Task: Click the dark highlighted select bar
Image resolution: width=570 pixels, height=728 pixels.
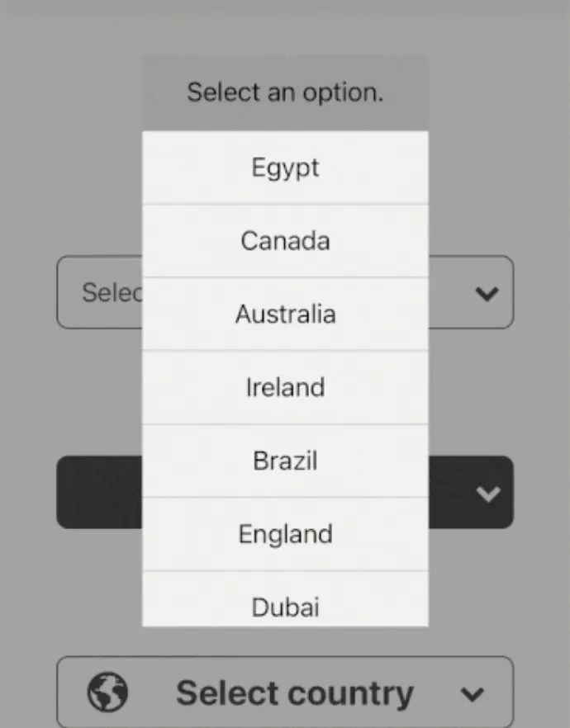Action: [99, 493]
